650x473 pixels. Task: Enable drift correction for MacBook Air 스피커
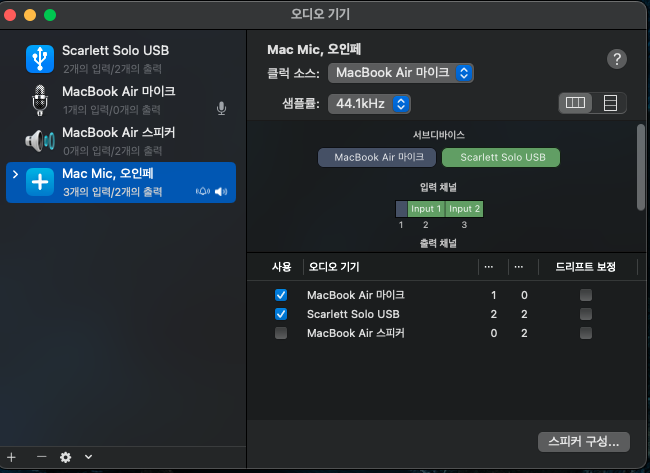(x=586, y=333)
